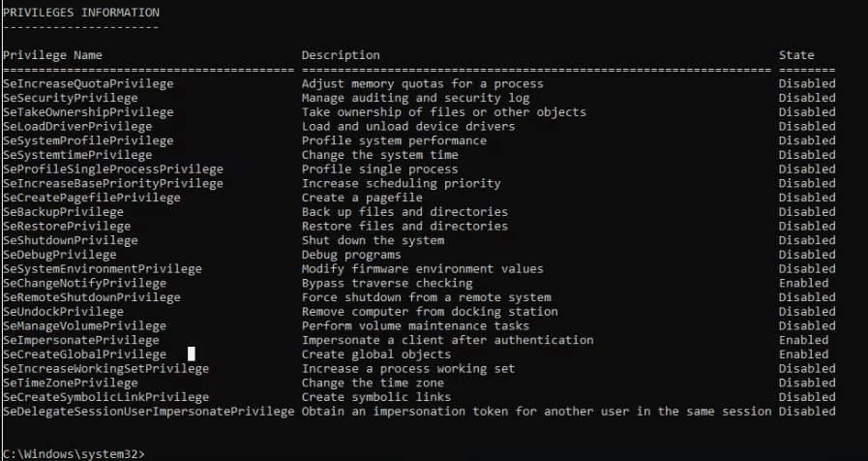
Task: Click the Enabled state for SeChangeNotifyPrivilege
Action: [804, 283]
